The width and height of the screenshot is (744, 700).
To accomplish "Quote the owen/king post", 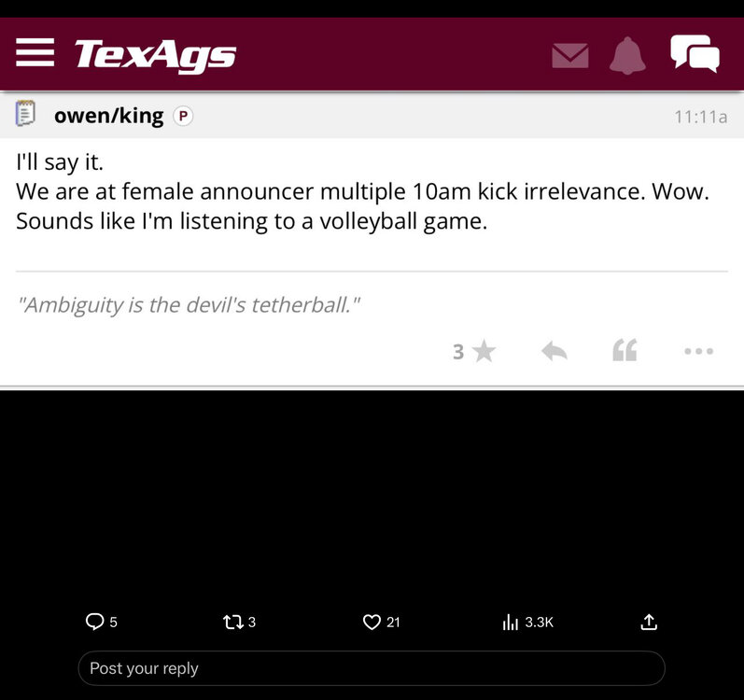I will click(625, 351).
